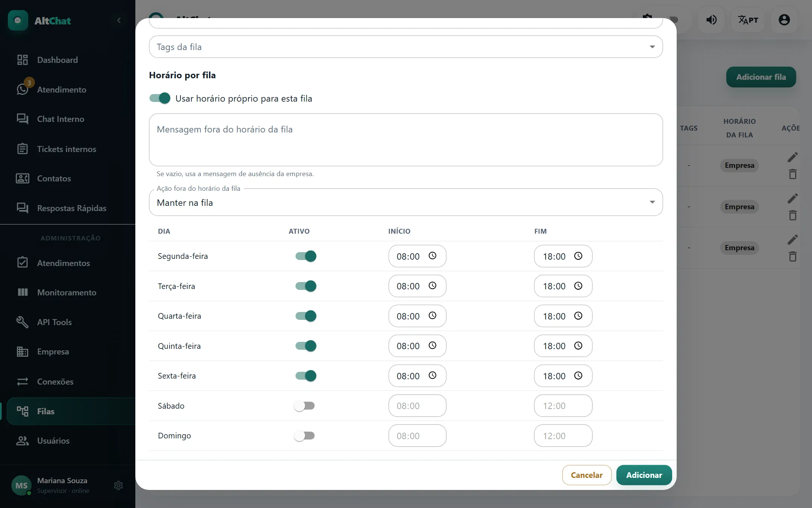Disable the Sexta-feira active switch
The image size is (812, 508).
306,376
